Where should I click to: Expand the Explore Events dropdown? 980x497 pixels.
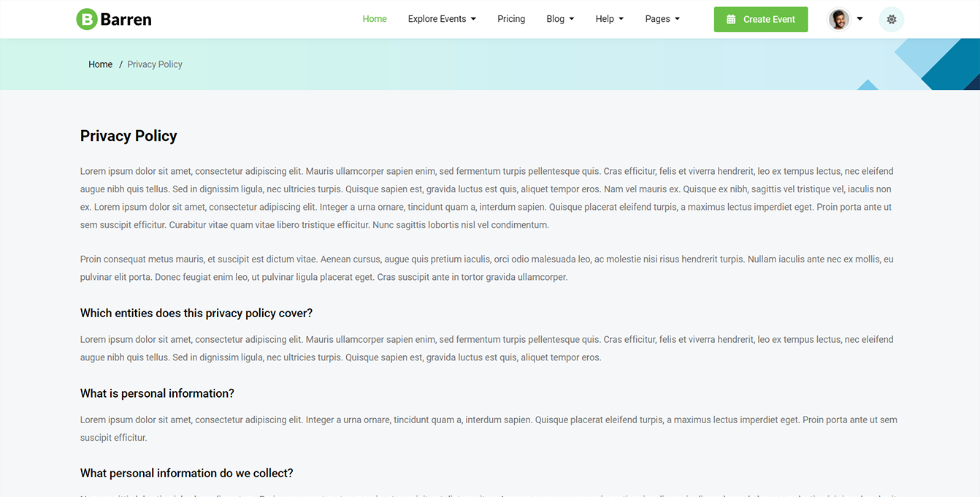pos(442,19)
